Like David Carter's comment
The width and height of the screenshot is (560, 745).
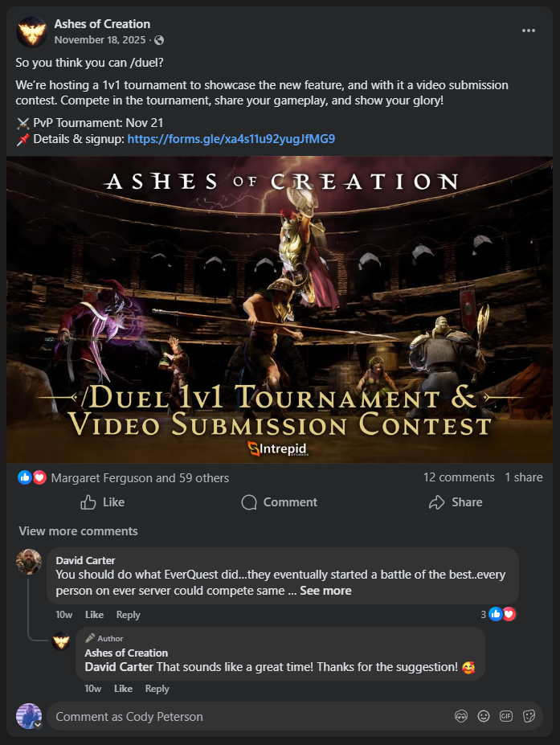(x=94, y=614)
